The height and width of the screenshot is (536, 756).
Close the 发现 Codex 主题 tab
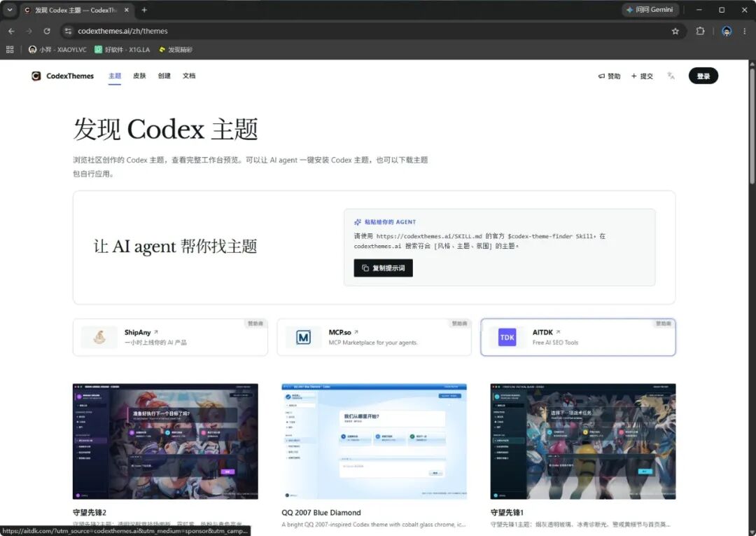[x=126, y=10]
